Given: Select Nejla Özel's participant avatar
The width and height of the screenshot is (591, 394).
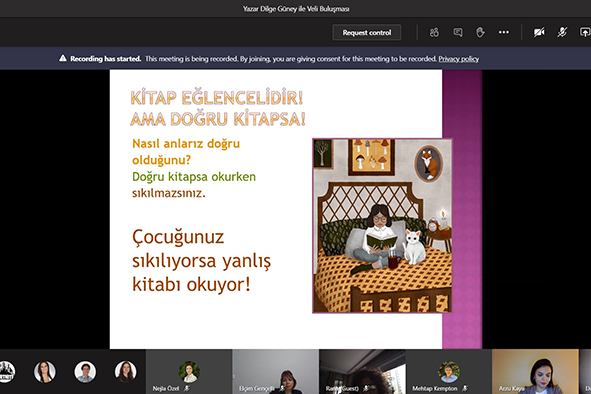Looking at the screenshot, I should tap(189, 371).
